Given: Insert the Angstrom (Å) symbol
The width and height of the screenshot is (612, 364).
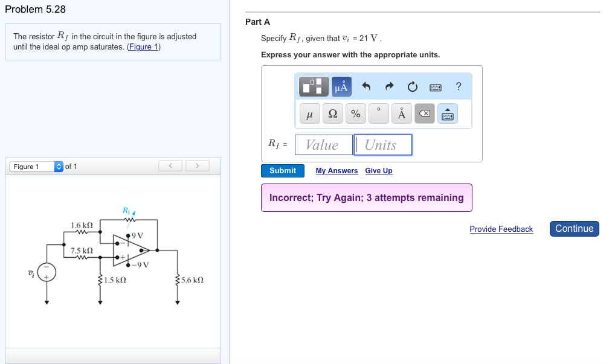Looking at the screenshot, I should coord(401,113).
